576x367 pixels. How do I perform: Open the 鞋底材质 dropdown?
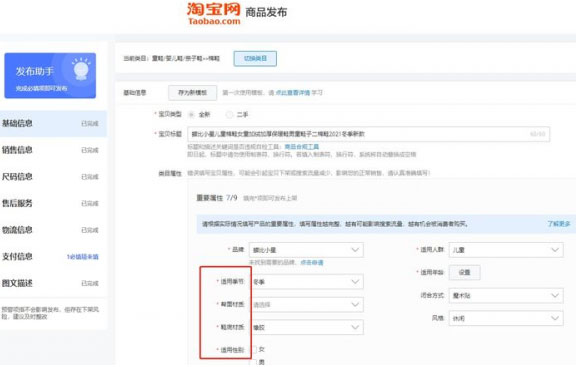coord(306,327)
